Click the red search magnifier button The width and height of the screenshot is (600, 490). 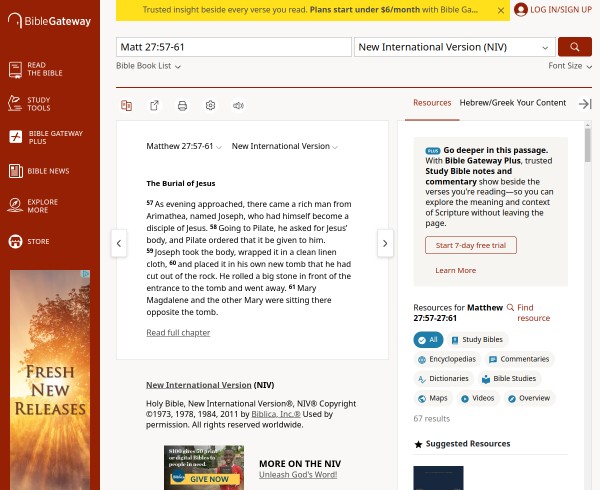click(575, 47)
